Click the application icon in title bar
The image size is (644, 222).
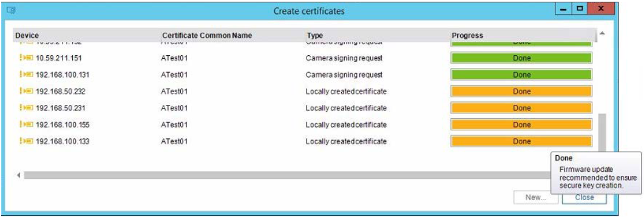12,11
